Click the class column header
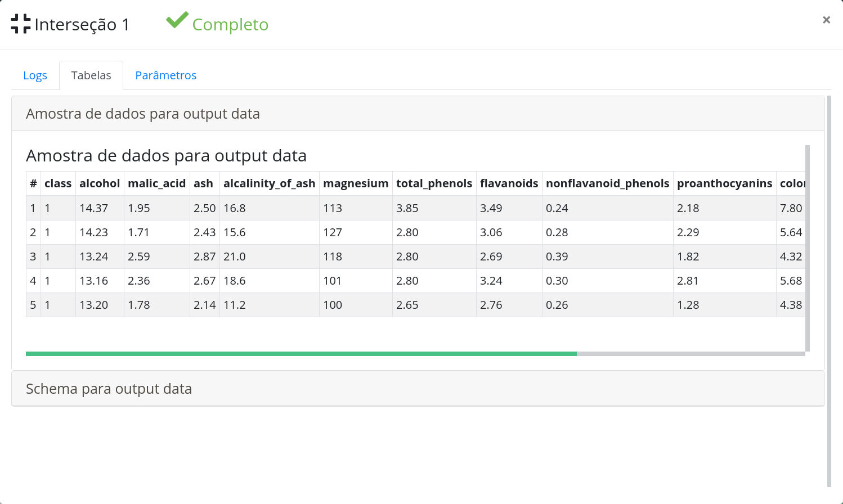Image resolution: width=843 pixels, height=504 pixels. 58,183
